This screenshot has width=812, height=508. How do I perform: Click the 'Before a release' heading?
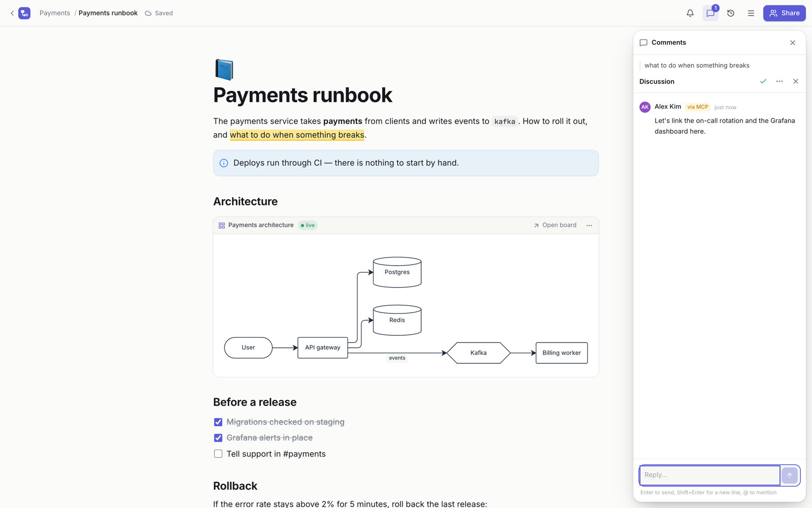tap(255, 402)
